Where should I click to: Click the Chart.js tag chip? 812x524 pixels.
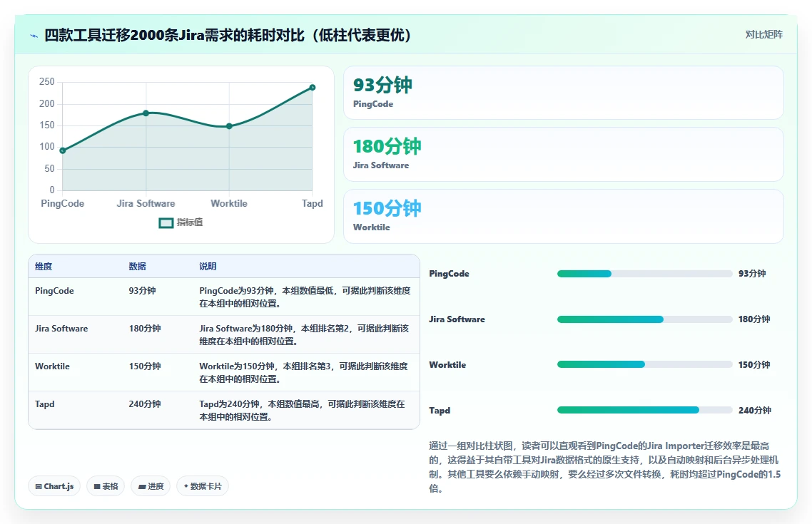point(54,486)
